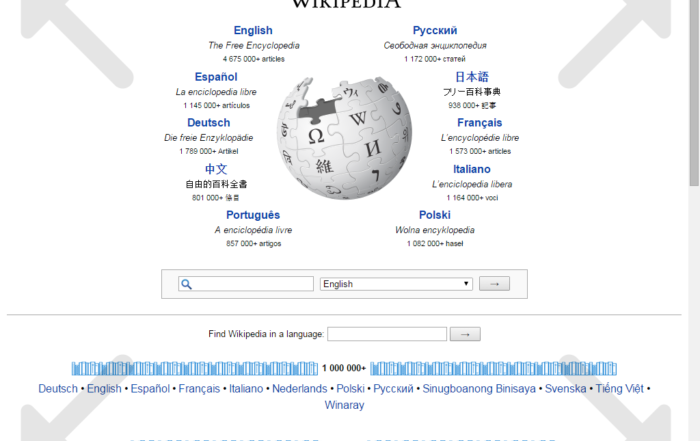Click the Svenska link
700x441 pixels.
pos(565,389)
